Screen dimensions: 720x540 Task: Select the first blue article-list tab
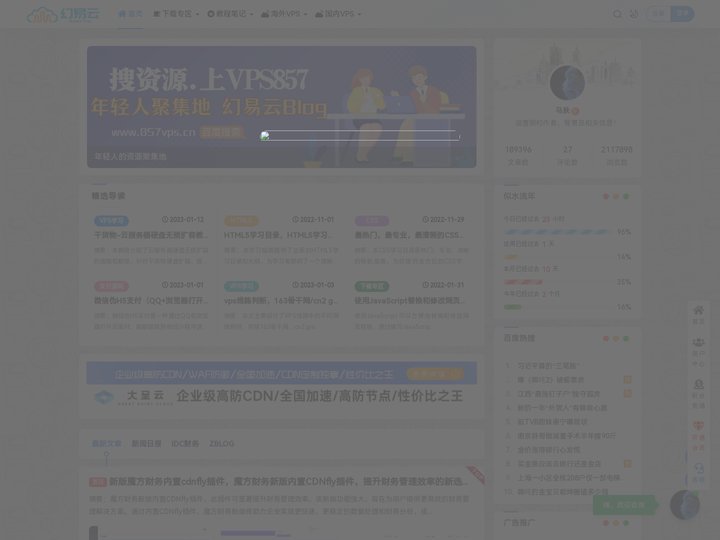tap(107, 444)
